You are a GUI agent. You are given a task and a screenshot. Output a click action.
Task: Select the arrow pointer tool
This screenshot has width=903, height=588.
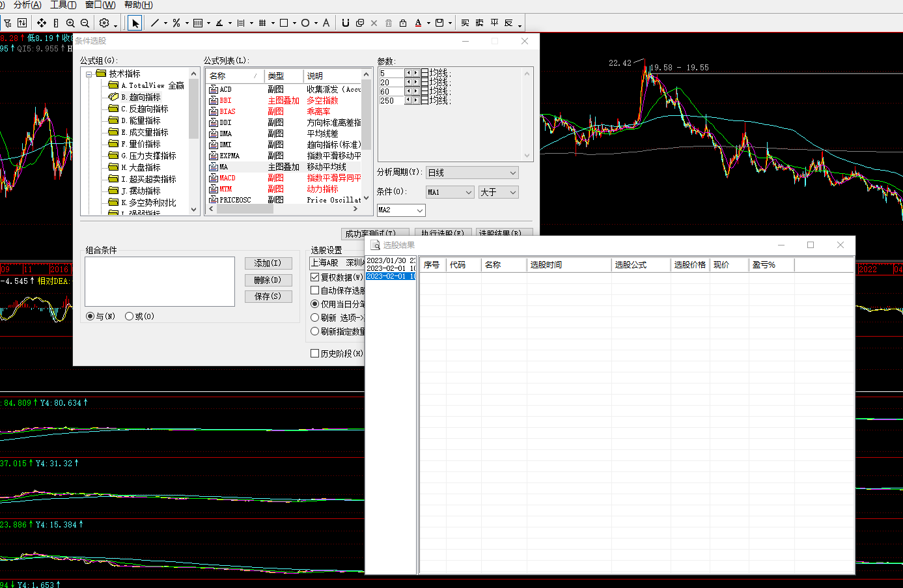point(135,23)
